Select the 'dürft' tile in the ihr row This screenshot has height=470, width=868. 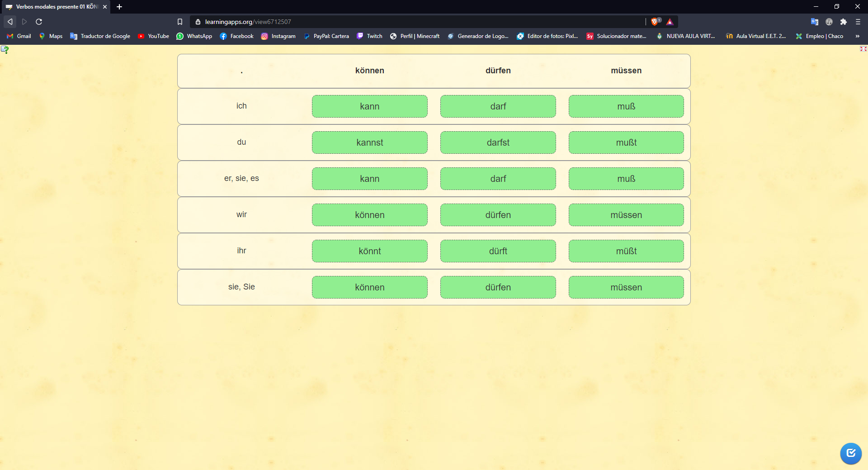498,251
